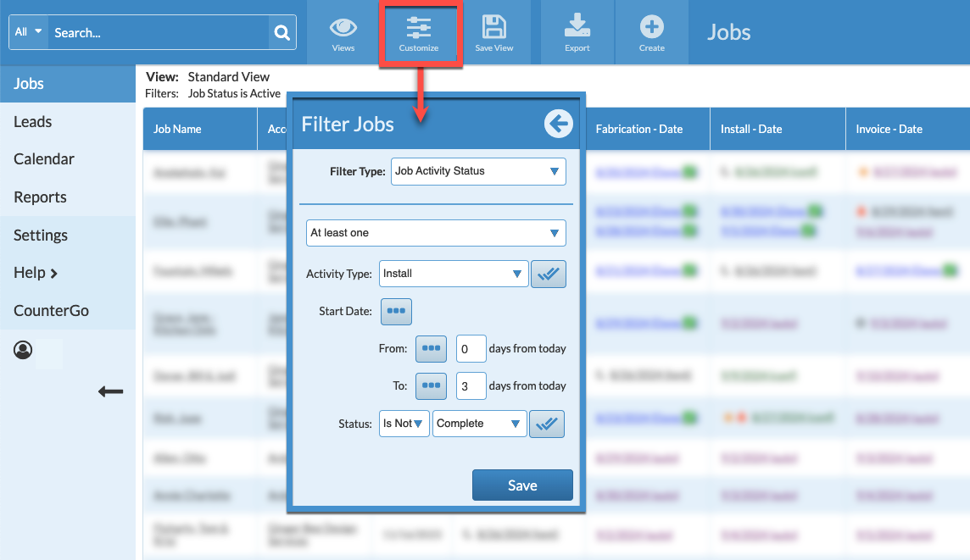Click the Customize sliders icon
Image resolution: width=970 pixels, height=560 pixels.
tap(419, 28)
